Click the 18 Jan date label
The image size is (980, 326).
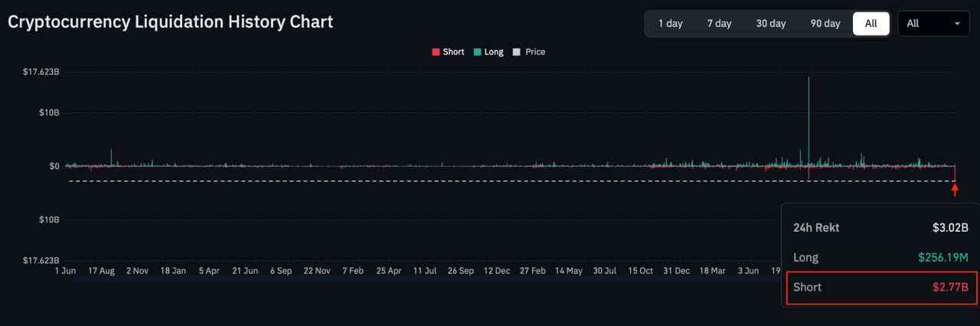point(173,271)
